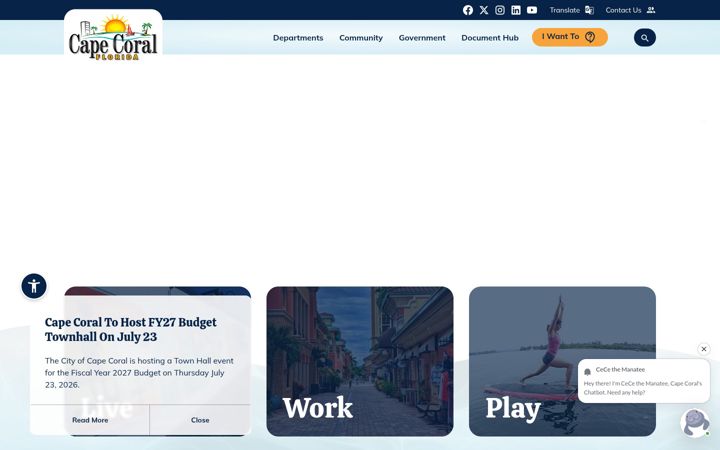
Task: Click the Translate language icon
Action: tap(590, 10)
